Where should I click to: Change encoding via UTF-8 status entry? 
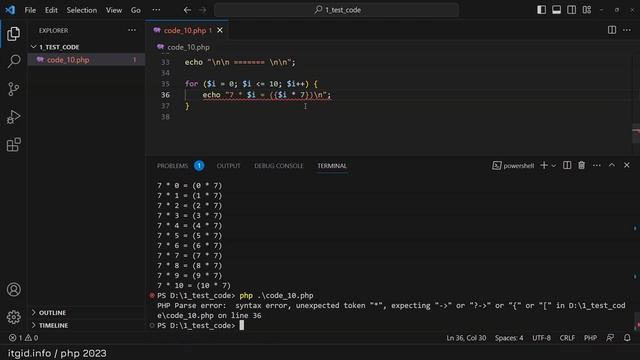(x=541, y=338)
